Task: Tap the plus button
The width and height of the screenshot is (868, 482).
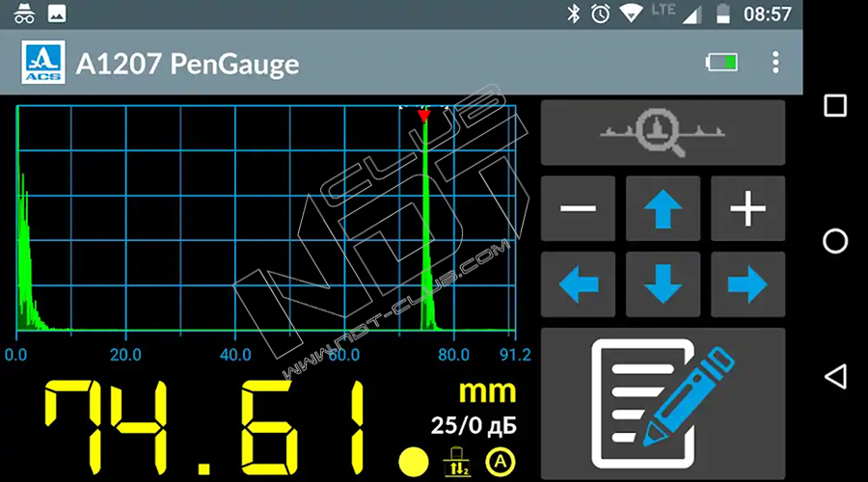Action: pyautogui.click(x=747, y=208)
